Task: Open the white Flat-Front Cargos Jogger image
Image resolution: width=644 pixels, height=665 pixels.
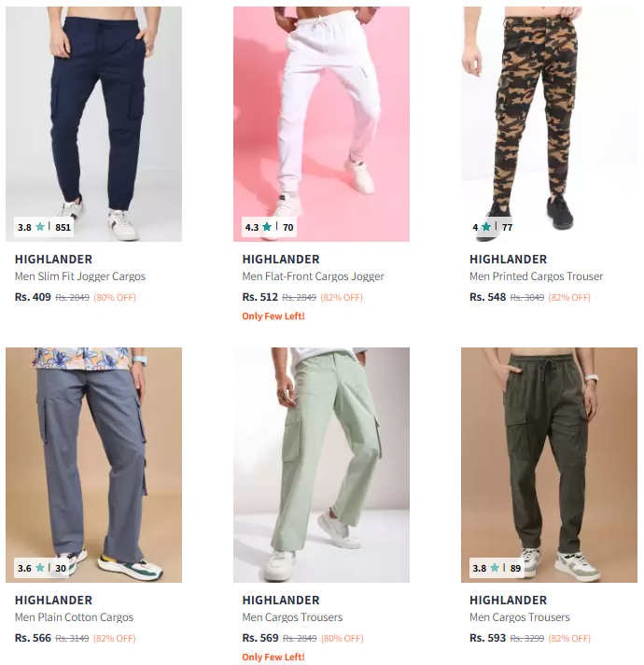Action: click(x=321, y=124)
